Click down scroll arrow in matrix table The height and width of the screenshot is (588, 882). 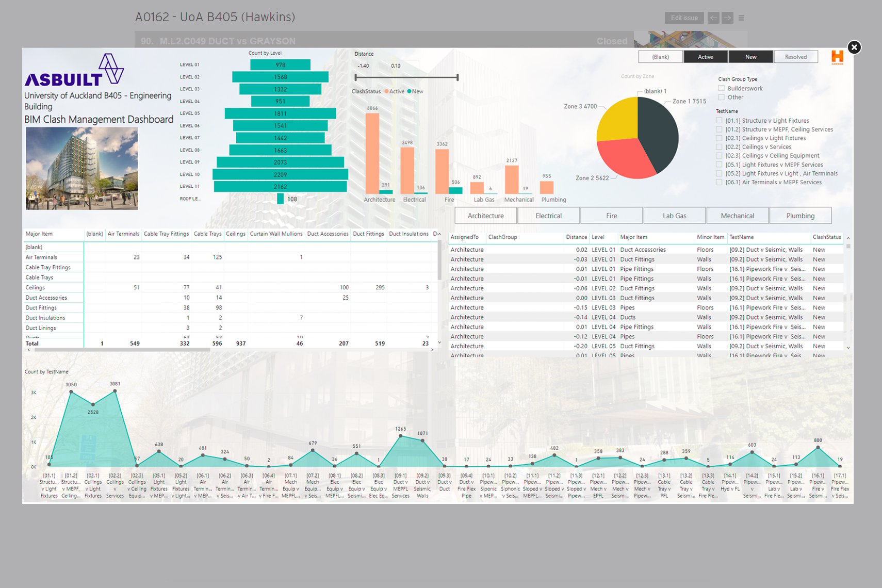tap(439, 342)
